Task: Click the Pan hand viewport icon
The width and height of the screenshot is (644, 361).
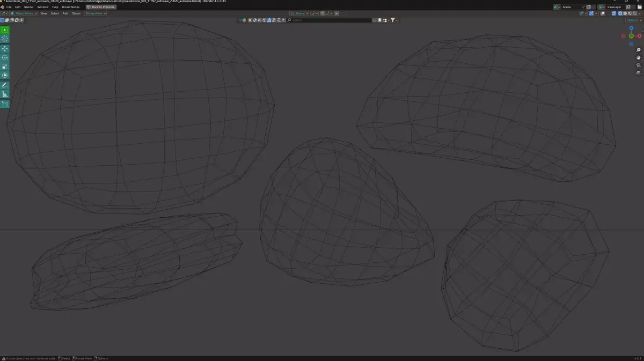Action: 639,57
